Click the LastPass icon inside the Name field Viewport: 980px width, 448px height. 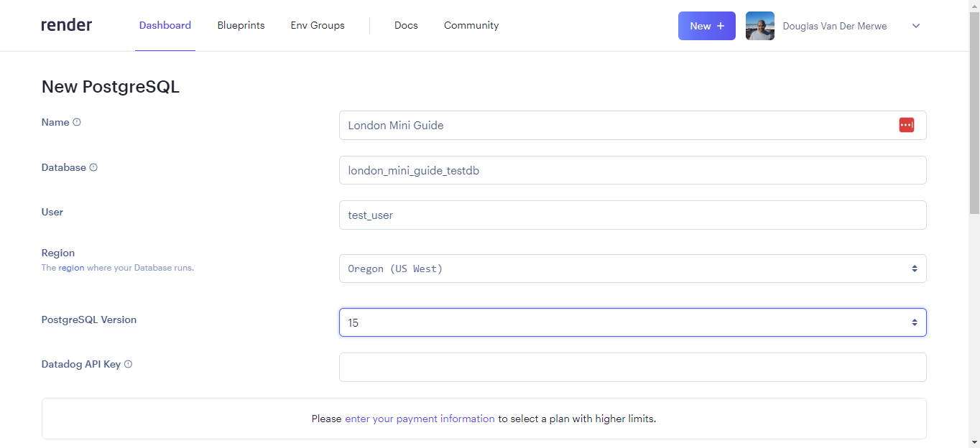906,124
